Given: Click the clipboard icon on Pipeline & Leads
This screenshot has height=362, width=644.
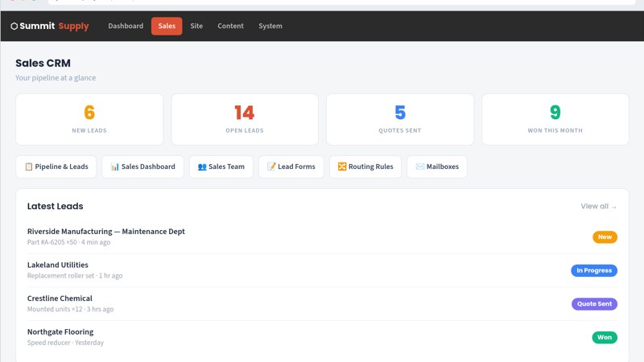Looking at the screenshot, I should coord(29,167).
